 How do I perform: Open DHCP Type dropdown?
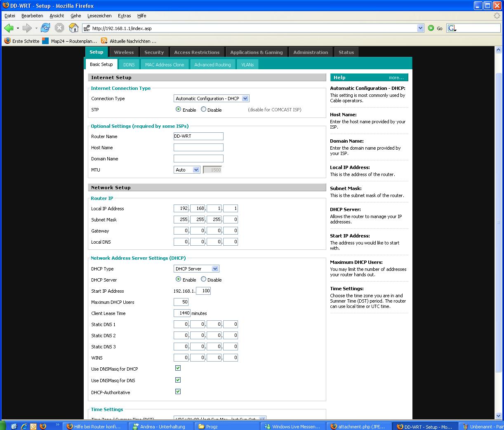click(196, 269)
